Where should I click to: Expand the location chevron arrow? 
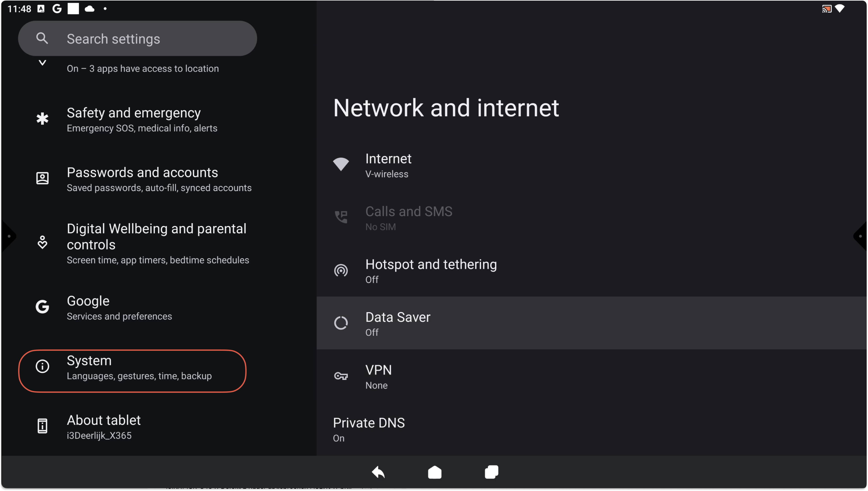click(42, 63)
